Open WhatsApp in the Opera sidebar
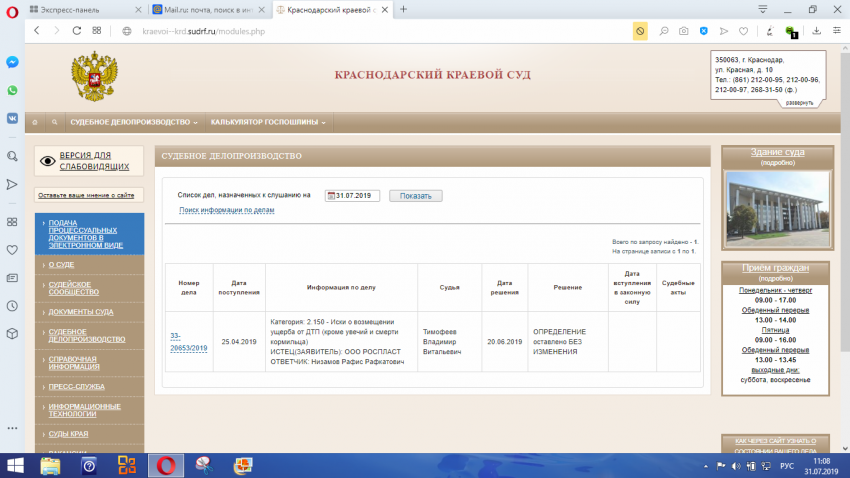 point(12,90)
